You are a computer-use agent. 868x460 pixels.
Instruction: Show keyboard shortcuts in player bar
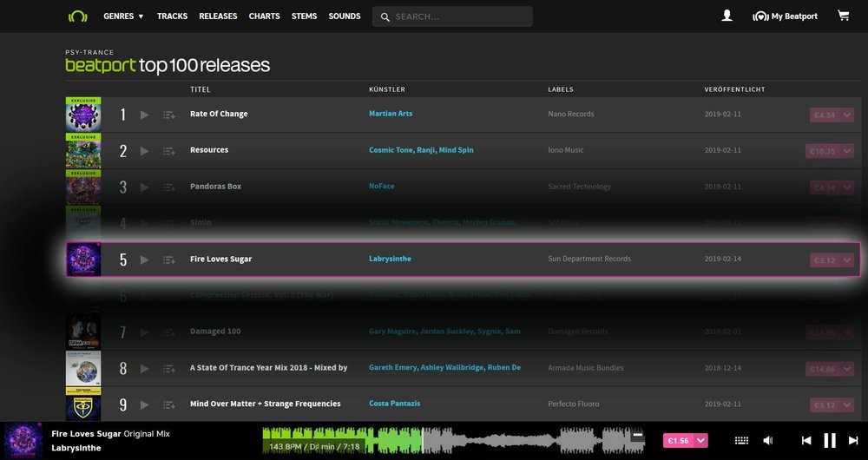pos(741,441)
